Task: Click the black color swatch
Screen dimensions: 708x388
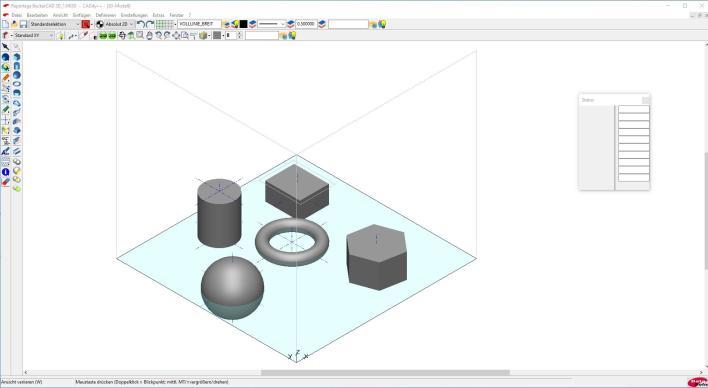Action: [243, 24]
